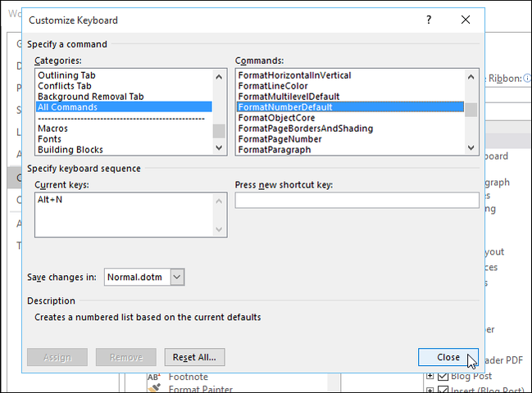Click the Categories list scrollbar thumb
This screenshot has width=532, height=393.
tap(219, 131)
